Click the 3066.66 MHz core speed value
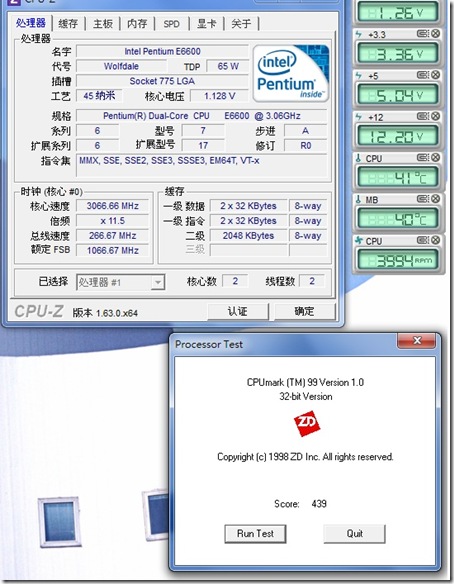The width and height of the screenshot is (454, 584). [112, 206]
